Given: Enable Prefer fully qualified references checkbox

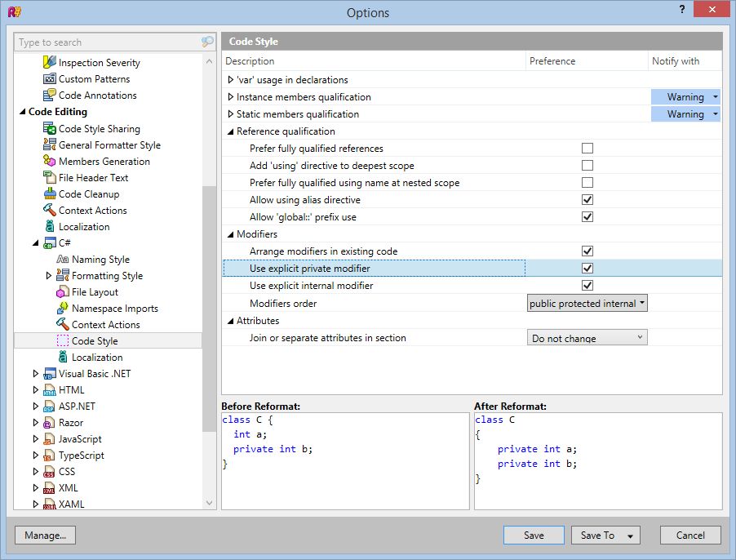Looking at the screenshot, I should coord(587,149).
